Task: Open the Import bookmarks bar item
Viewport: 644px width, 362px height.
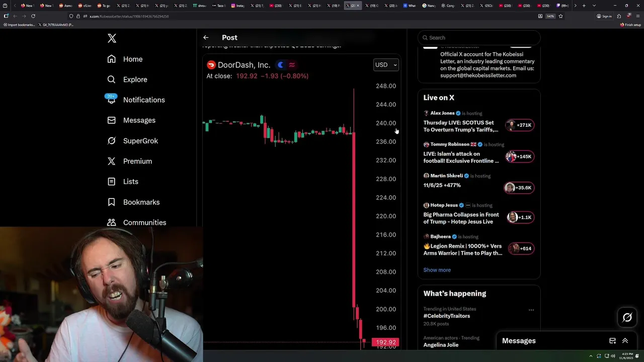Action: (19, 25)
